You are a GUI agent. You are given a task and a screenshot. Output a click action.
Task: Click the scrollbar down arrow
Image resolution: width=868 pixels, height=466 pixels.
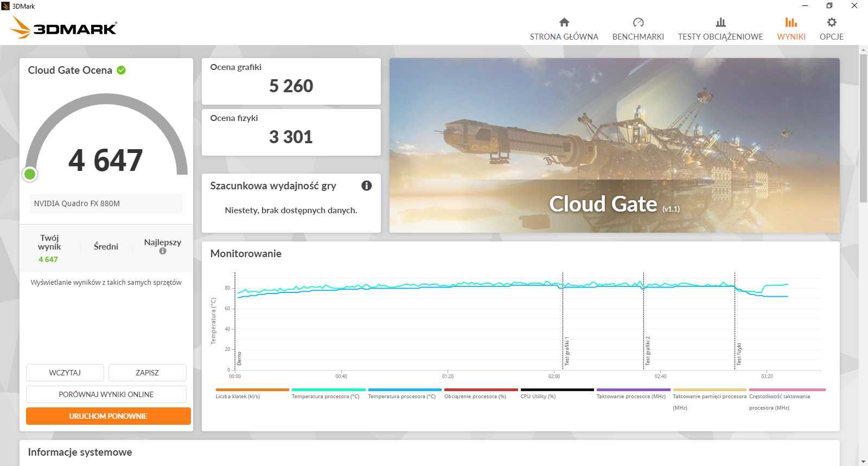tap(863, 462)
